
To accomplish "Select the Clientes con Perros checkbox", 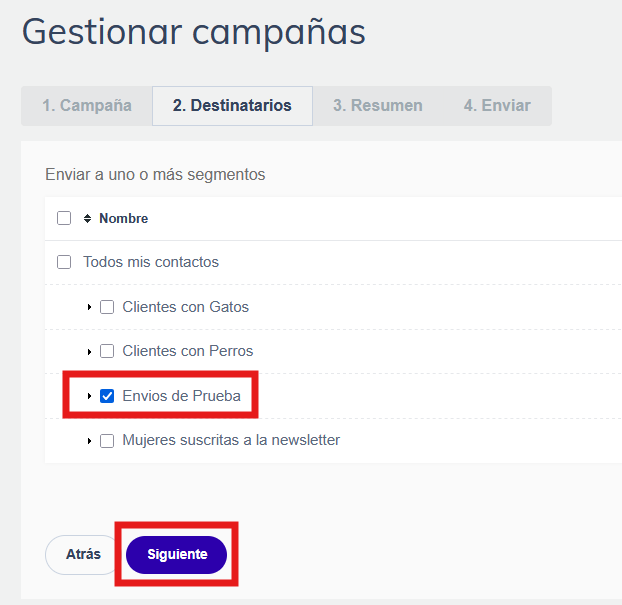I will click(x=107, y=351).
